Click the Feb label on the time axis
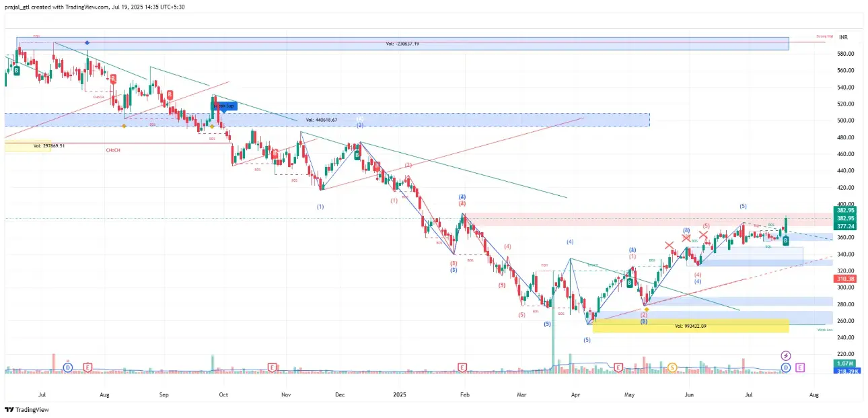The width and height of the screenshot is (868, 418). [464, 394]
